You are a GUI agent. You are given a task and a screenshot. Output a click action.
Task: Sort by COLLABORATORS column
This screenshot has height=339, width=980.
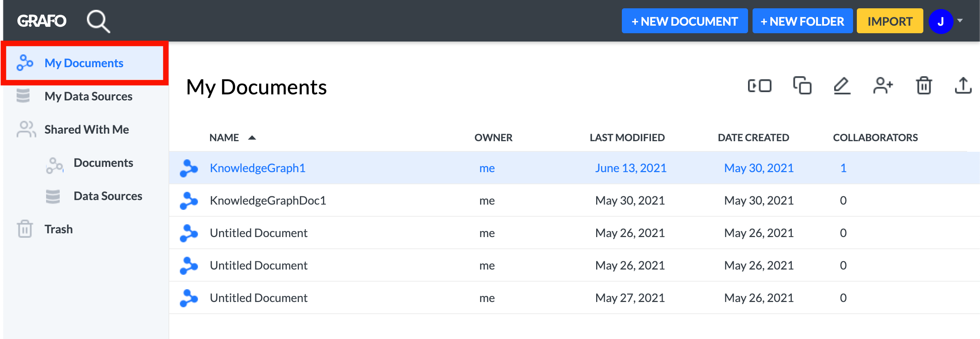(x=875, y=137)
